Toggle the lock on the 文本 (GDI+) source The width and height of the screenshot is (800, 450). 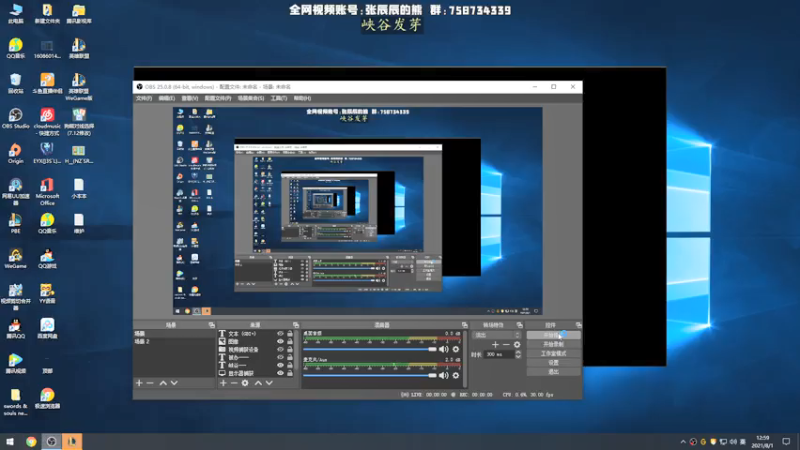[290, 334]
